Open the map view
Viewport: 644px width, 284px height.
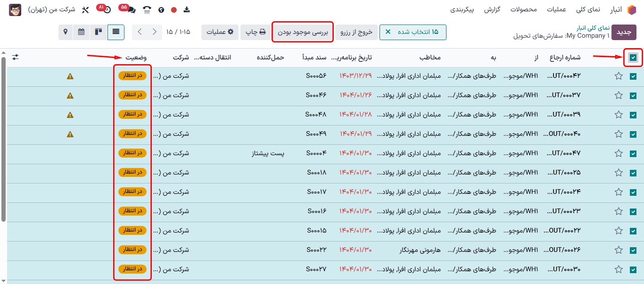pyautogui.click(x=65, y=32)
